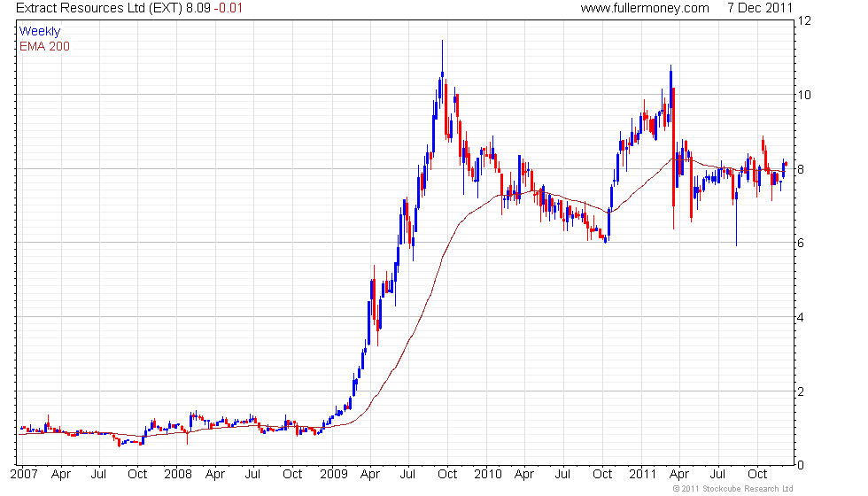868x496 pixels.
Task: Click the 12 y-axis label
Action: point(804,21)
